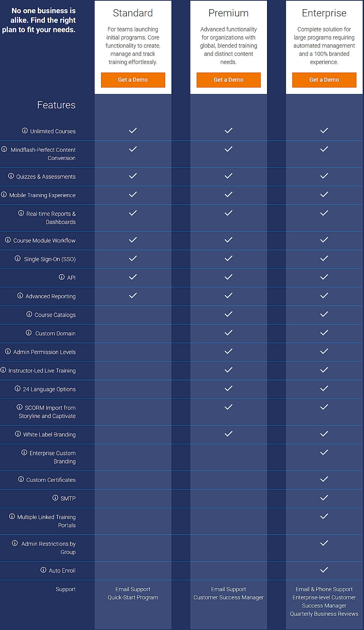Select the Auto Enroll info icon

43,570
